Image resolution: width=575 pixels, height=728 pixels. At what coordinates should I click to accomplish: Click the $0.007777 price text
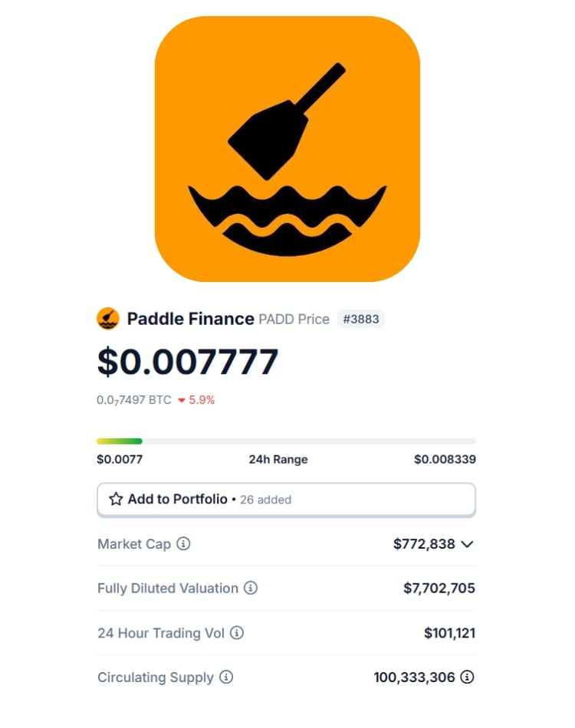click(x=188, y=362)
